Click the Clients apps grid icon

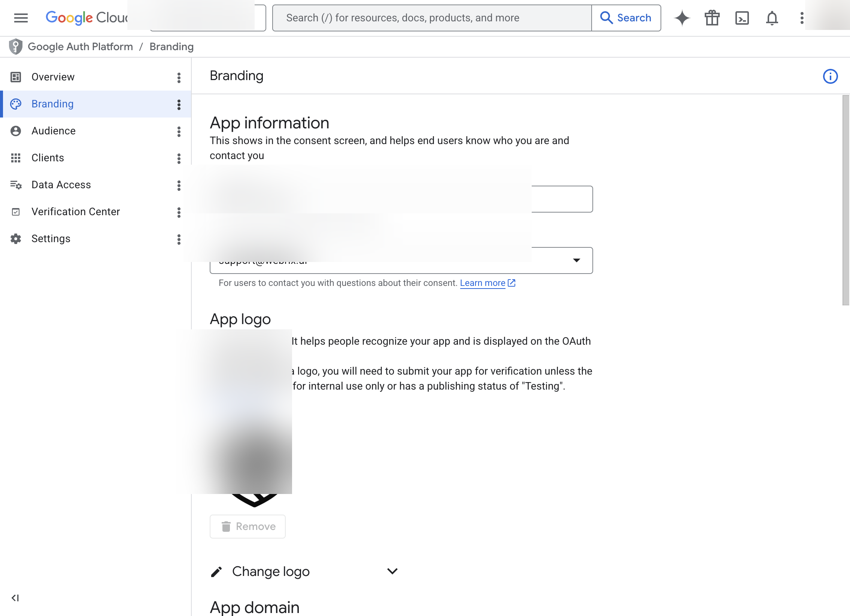(16, 158)
